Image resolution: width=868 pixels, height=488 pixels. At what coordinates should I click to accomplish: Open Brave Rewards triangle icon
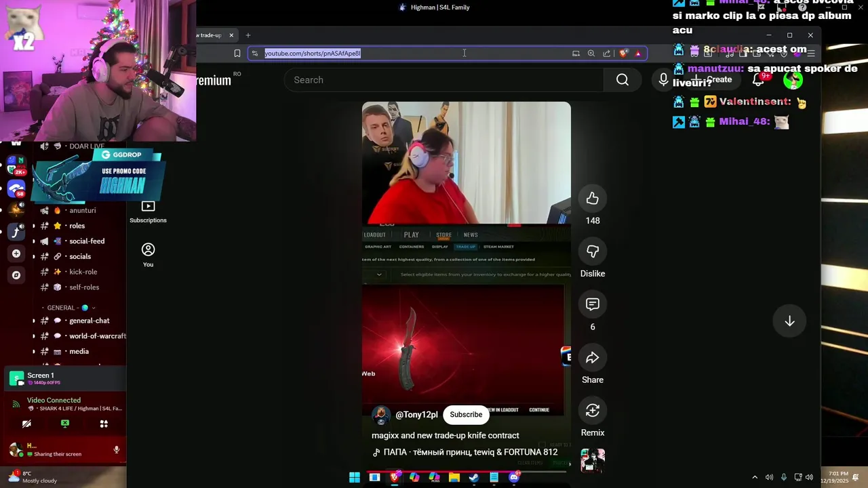pos(637,54)
